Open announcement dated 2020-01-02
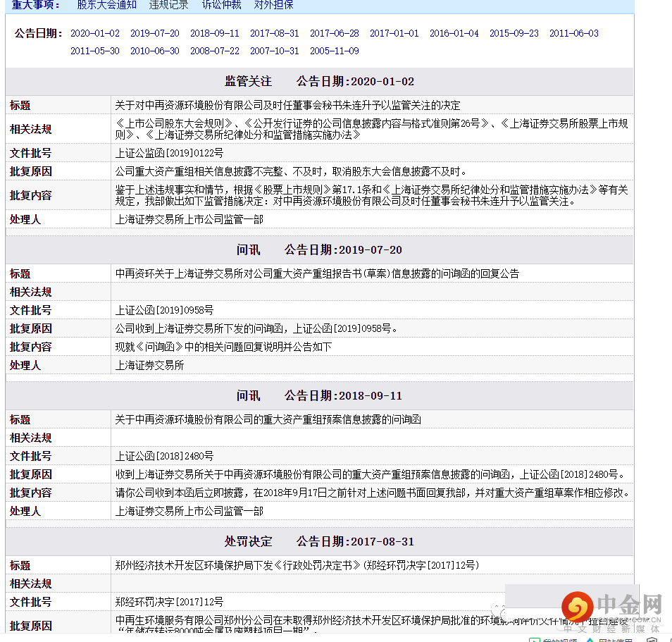The width and height of the screenshot is (672, 642). tap(95, 32)
